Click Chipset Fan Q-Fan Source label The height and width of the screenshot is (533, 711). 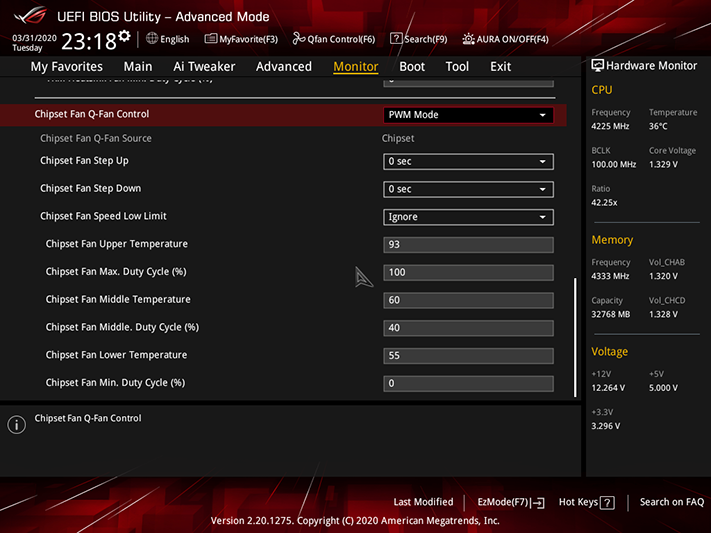click(96, 138)
